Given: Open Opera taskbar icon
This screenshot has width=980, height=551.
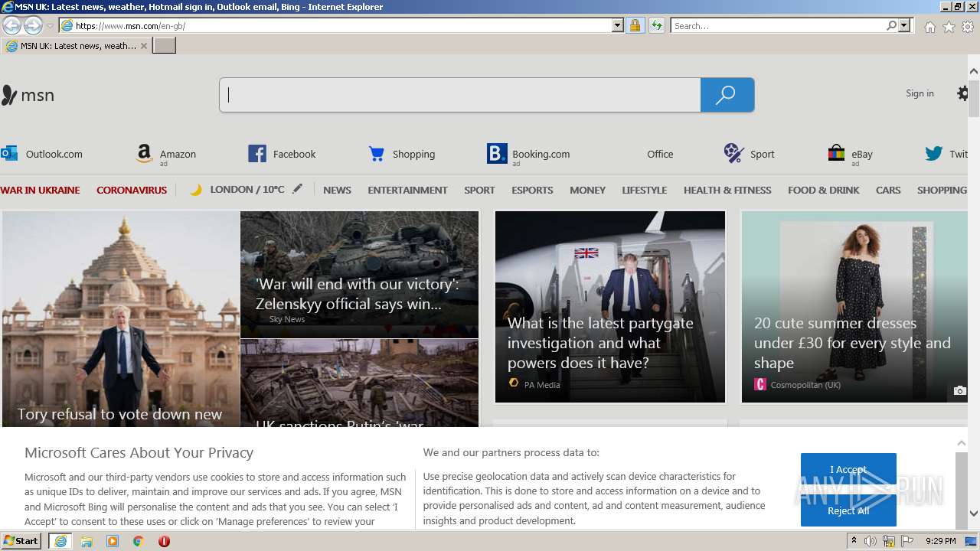Looking at the screenshot, I should [x=164, y=541].
